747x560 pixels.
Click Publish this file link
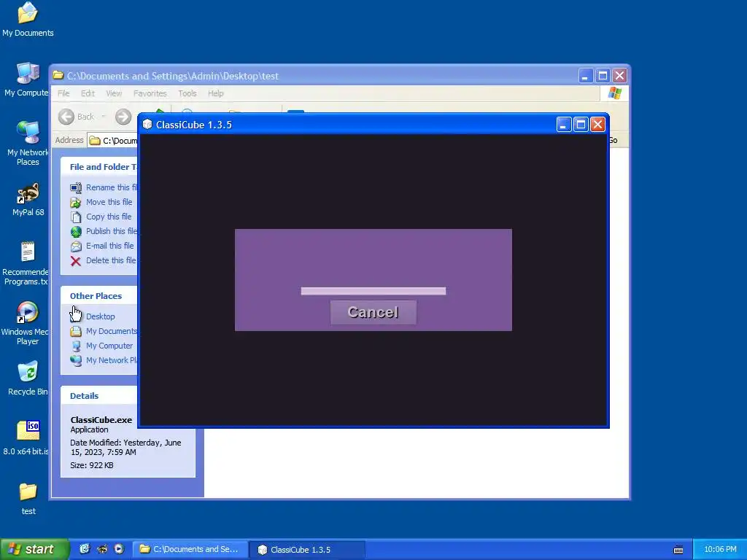(x=112, y=231)
